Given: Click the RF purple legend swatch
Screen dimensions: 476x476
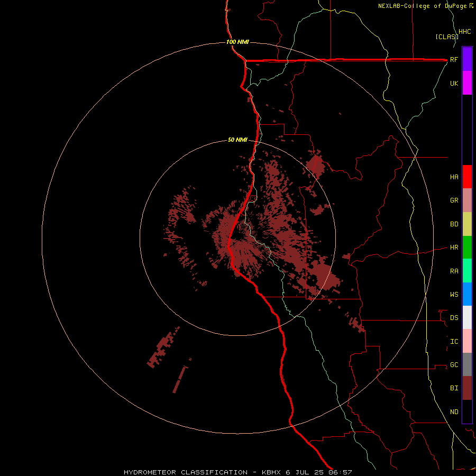Looking at the screenshot, I should [x=467, y=59].
